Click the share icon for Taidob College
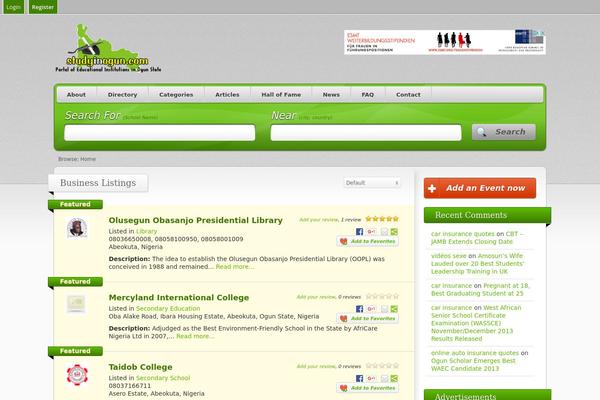Image resolution: width=600 pixels, height=400 pixels. pyautogui.click(x=394, y=378)
